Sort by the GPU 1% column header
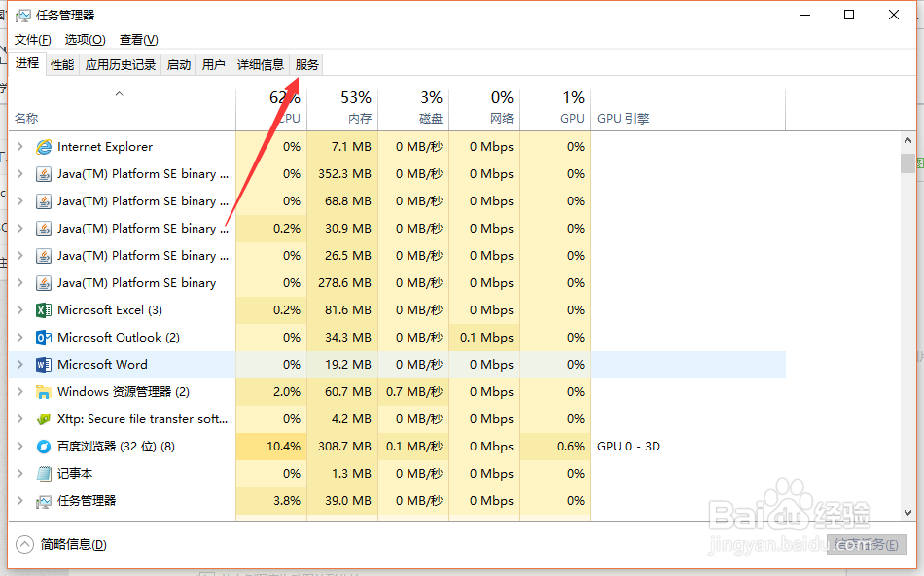Viewport: 924px width, 576px height. pos(555,108)
